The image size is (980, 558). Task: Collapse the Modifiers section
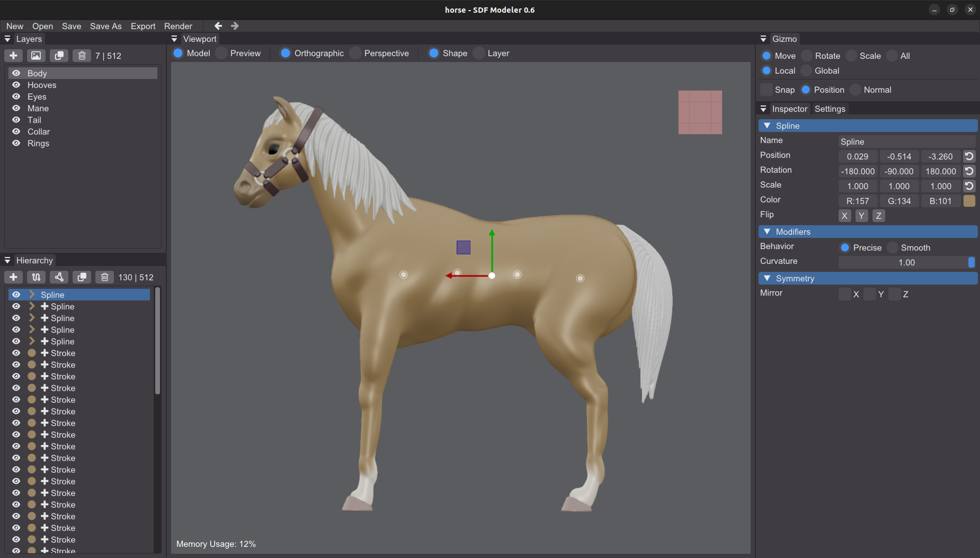point(767,232)
